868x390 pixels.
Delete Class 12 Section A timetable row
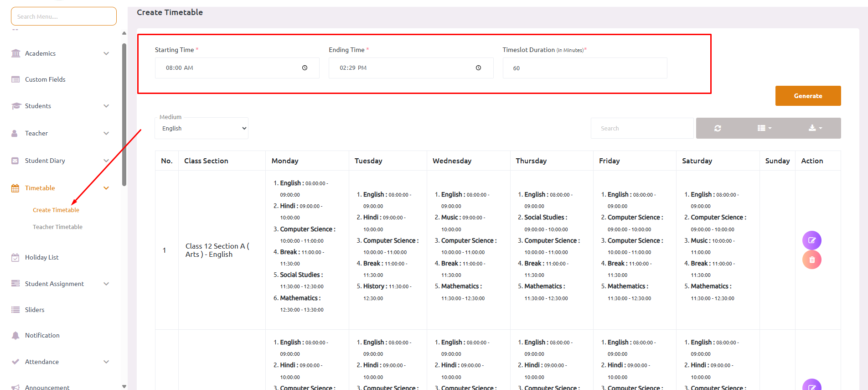pyautogui.click(x=811, y=260)
